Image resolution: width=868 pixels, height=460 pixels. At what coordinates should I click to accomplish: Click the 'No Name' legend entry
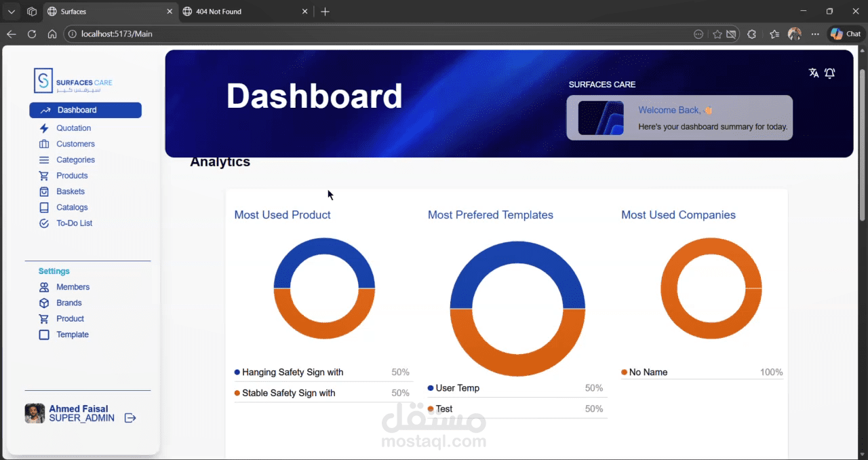(644, 372)
